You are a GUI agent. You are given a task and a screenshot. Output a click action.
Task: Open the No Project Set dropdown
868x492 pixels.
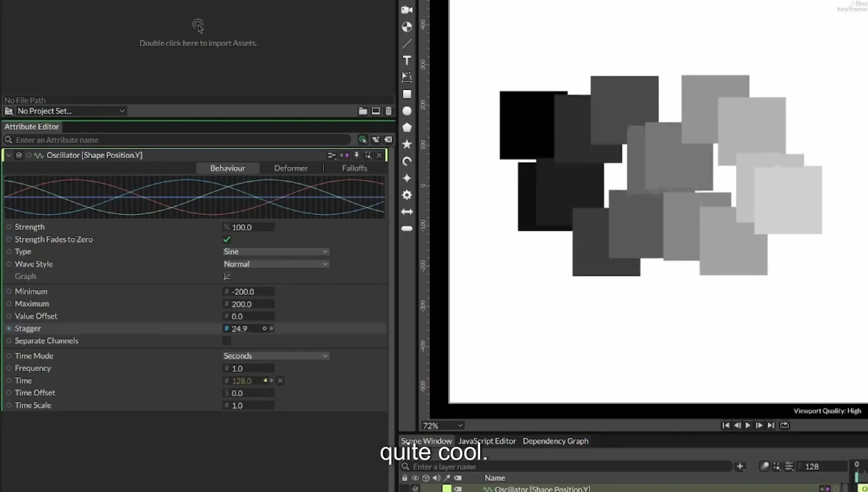[x=71, y=111]
